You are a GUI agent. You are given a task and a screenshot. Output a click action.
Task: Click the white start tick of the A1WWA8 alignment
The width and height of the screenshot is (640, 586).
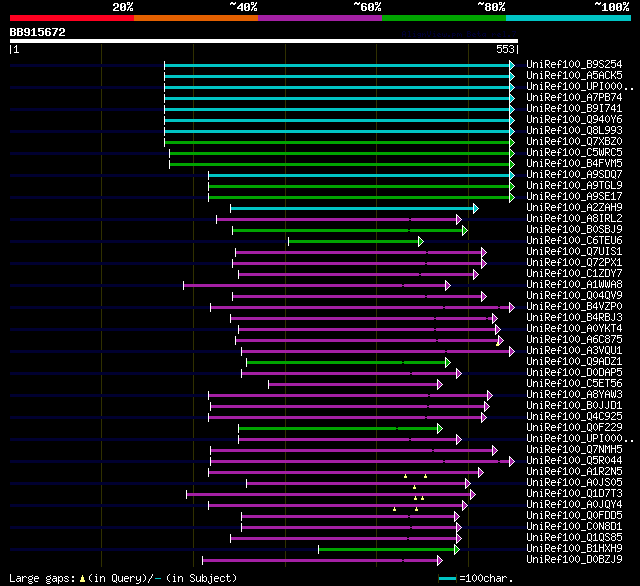coord(184,286)
